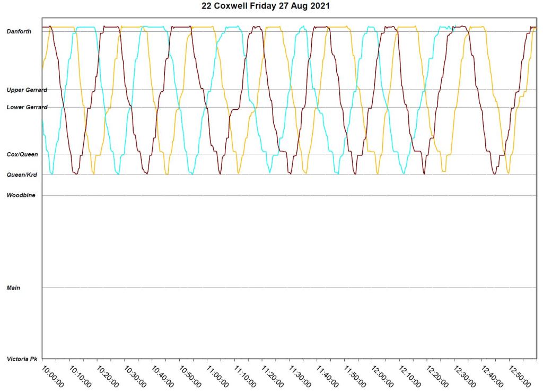The image size is (543, 392).
Task: Select the 10:20:00 time tick label
Action: pos(108,376)
